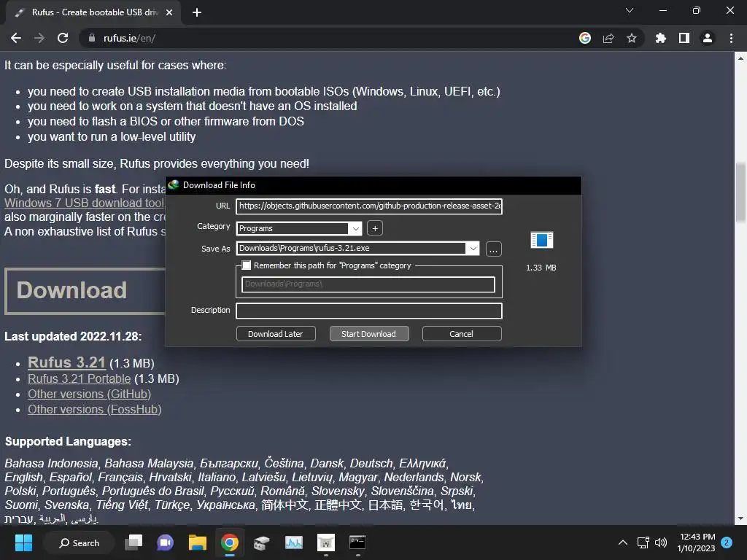
Task: Reload the Rufus page
Action: 63,38
